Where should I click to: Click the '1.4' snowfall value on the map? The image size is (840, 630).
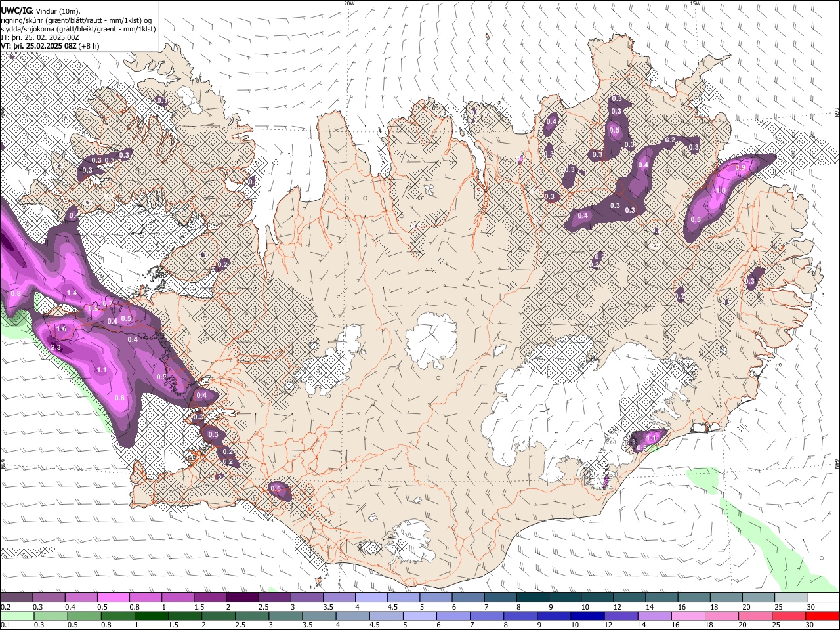coord(72,293)
